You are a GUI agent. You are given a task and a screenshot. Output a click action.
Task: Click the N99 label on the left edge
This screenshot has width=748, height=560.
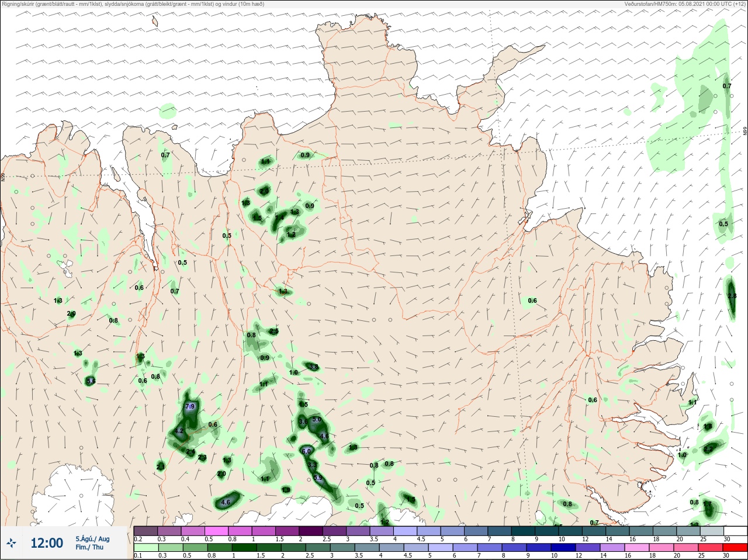coord(3,177)
